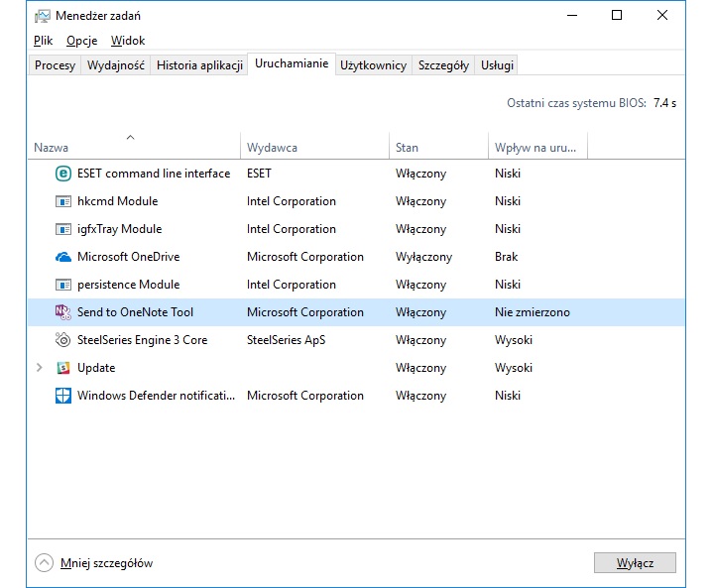
Task: Expand the Update startup group
Action: pos(40,368)
